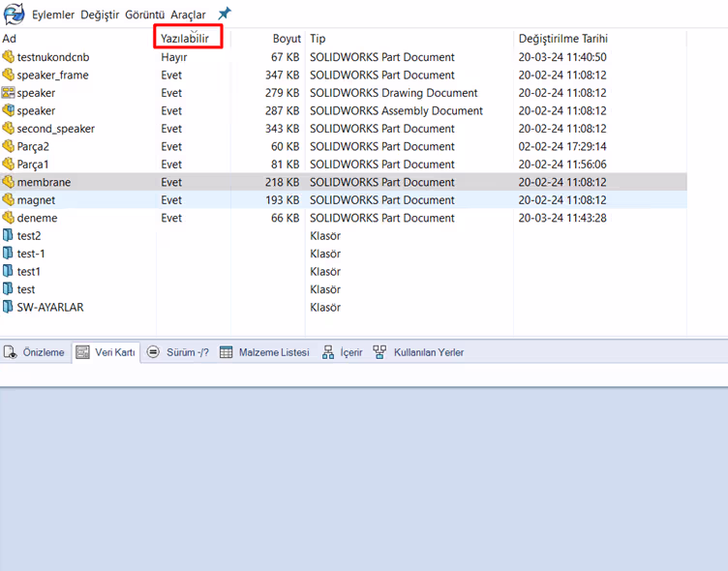728x571 pixels.
Task: Click the SOLIDWORKS PDM logo icon
Action: point(14,14)
